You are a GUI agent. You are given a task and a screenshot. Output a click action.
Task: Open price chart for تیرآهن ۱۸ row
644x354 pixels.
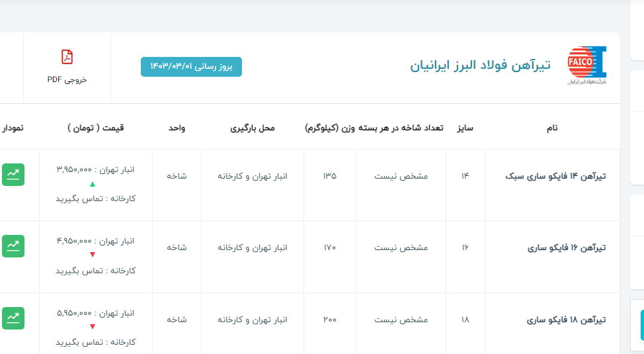click(13, 318)
